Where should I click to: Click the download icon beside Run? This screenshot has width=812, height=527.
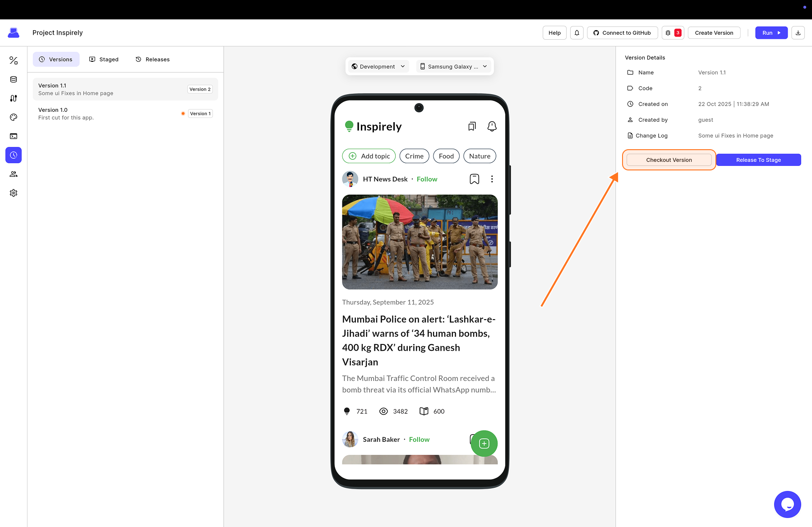(798, 33)
